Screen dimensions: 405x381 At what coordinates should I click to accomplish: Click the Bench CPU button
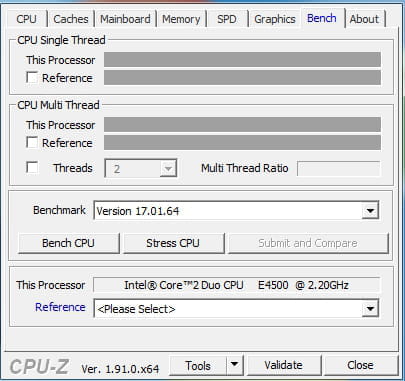click(x=68, y=243)
